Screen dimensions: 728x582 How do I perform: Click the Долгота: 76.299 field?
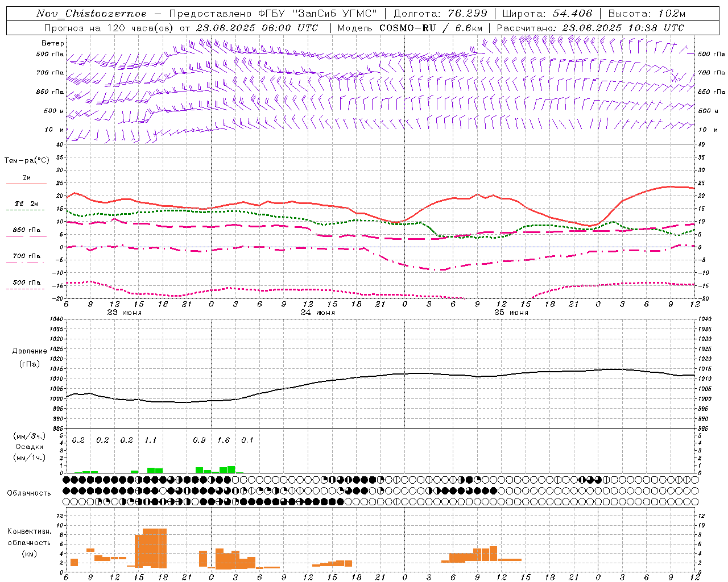coord(440,14)
